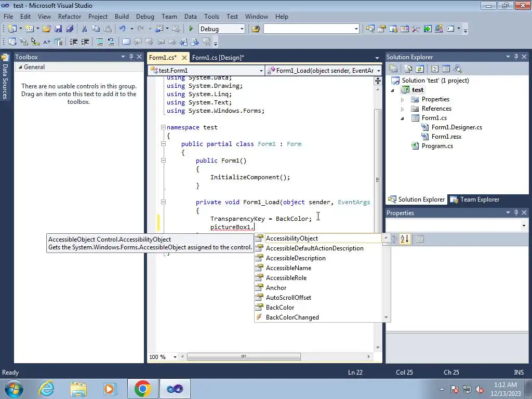Click the Display Object Member List icon
Image resolution: width=532 pixels, height=399 pixels.
[x=12, y=42]
